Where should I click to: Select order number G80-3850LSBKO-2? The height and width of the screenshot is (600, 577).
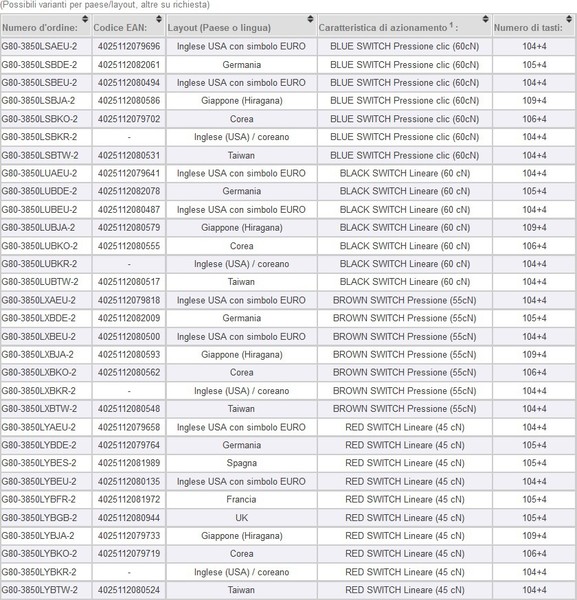click(x=39, y=119)
